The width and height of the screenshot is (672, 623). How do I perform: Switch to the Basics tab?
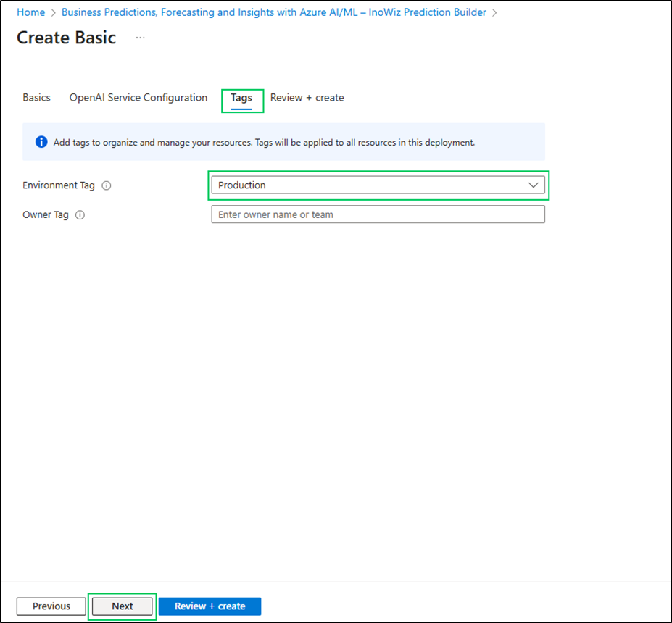click(36, 98)
